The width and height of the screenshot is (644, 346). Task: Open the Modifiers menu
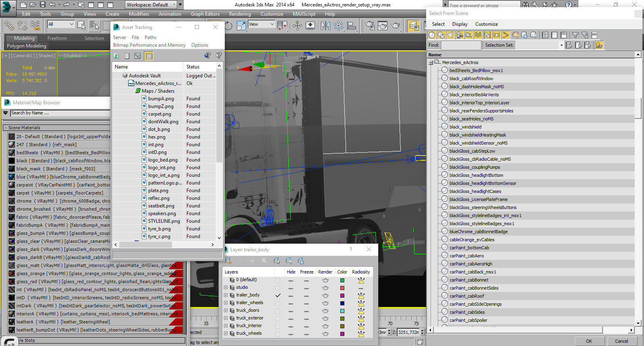pyautogui.click(x=139, y=14)
